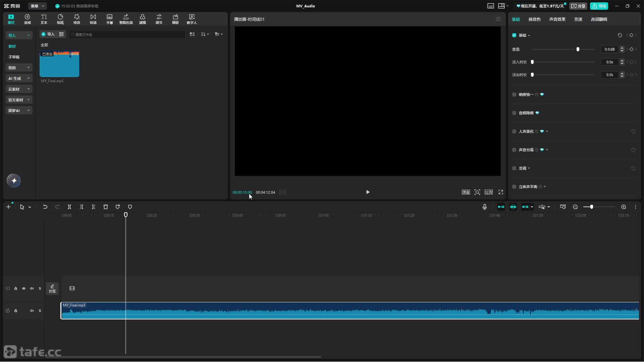This screenshot has width=644, height=362.
Task: Click the 导入 import button
Action: [48, 34]
